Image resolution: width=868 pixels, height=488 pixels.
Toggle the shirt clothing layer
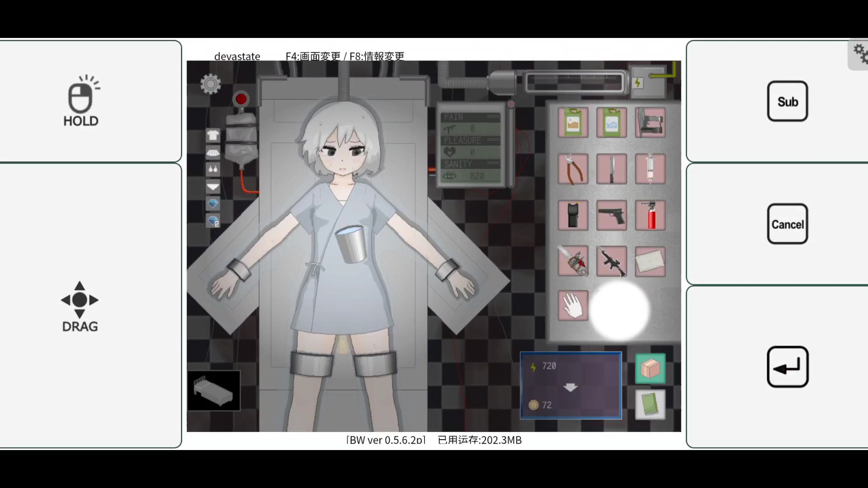click(x=213, y=135)
